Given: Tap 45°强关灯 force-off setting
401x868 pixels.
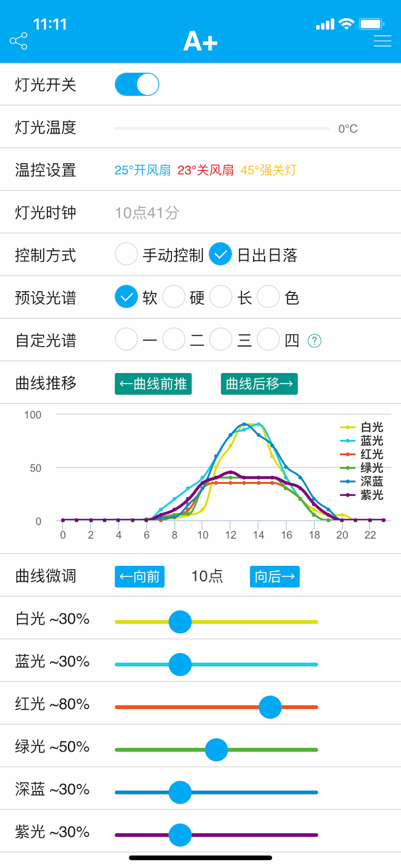Looking at the screenshot, I should (269, 170).
